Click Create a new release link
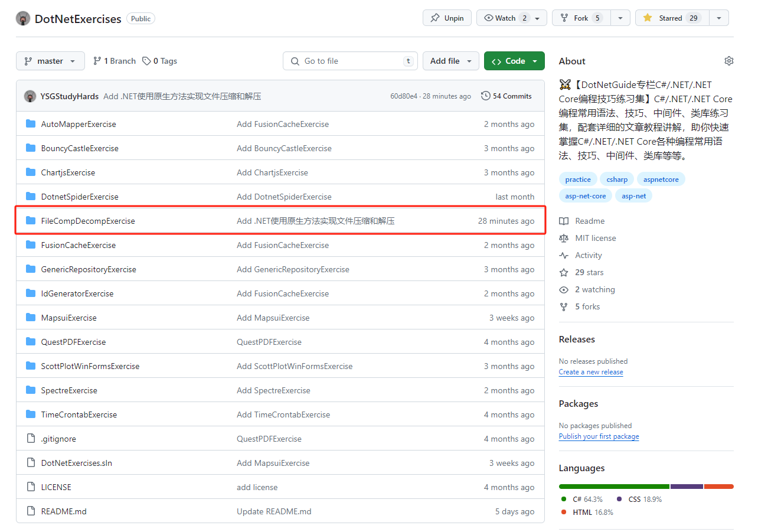781x532 pixels. (590, 372)
